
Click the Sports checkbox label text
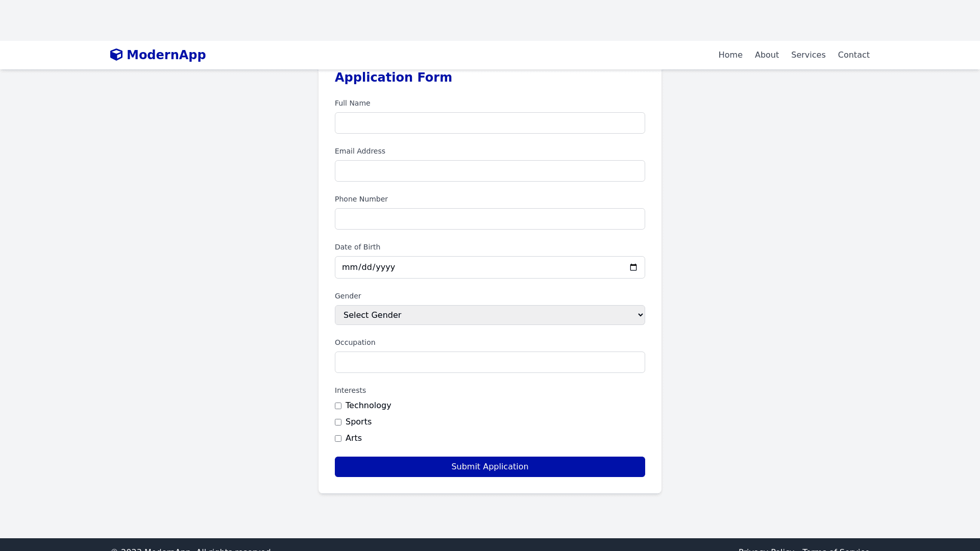(x=358, y=422)
